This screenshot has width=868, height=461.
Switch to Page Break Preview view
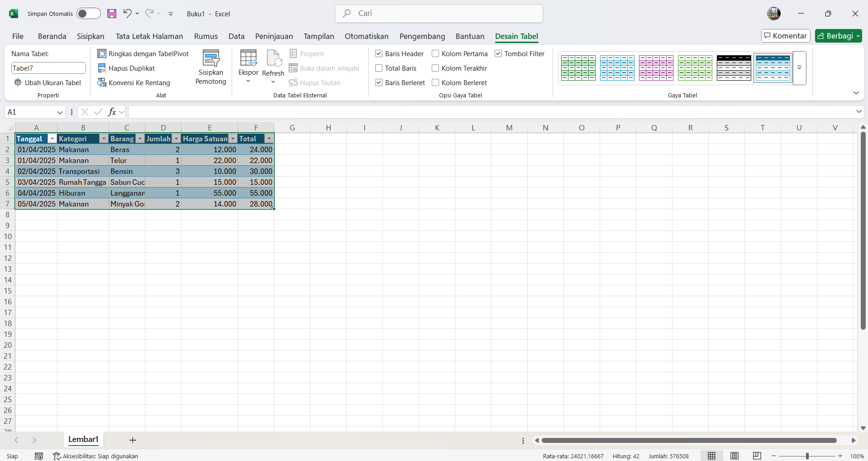pyautogui.click(x=757, y=456)
